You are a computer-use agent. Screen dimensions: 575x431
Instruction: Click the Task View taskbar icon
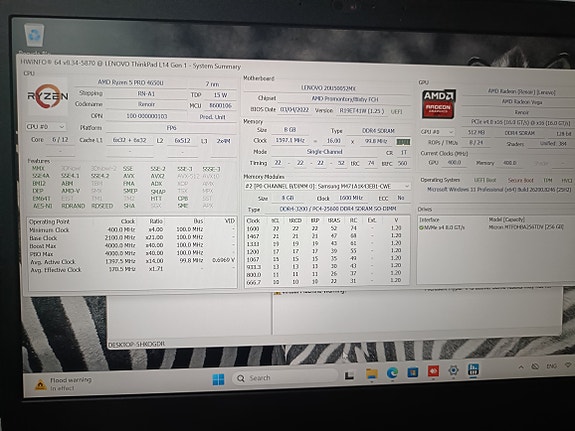[349, 375]
